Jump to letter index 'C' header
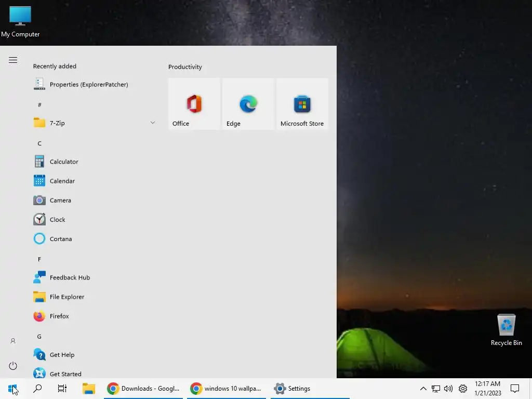Screen dimensions: 532x399 [39, 143]
